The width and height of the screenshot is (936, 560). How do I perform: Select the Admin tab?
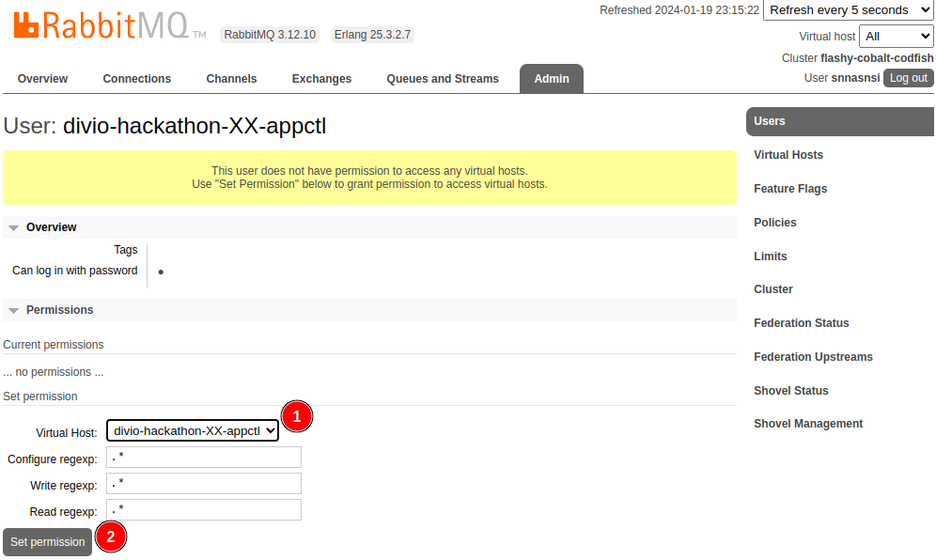point(551,79)
